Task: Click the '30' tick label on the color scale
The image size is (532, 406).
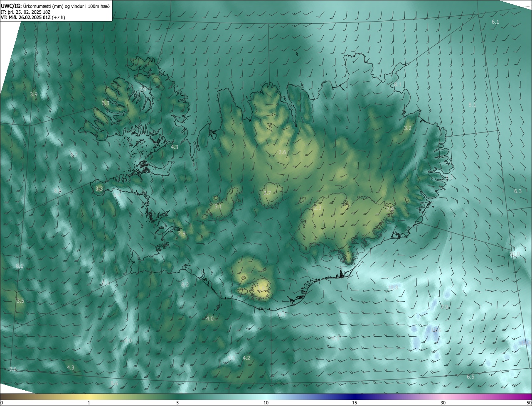Action: click(443, 403)
